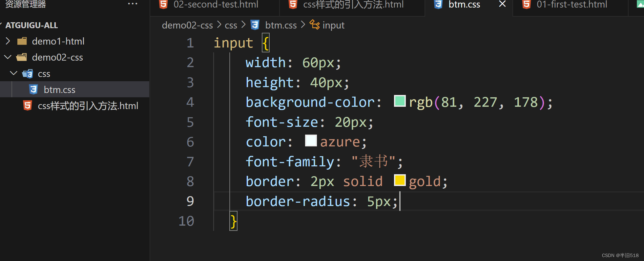The image size is (644, 261).
Task: Collapse the css subfolder chevron
Action: point(14,73)
